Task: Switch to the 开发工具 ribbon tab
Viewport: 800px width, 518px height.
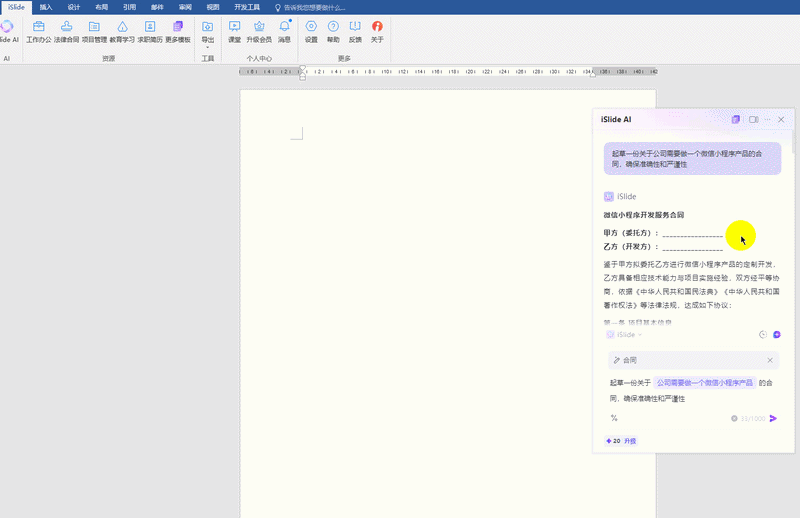Action: click(x=247, y=7)
